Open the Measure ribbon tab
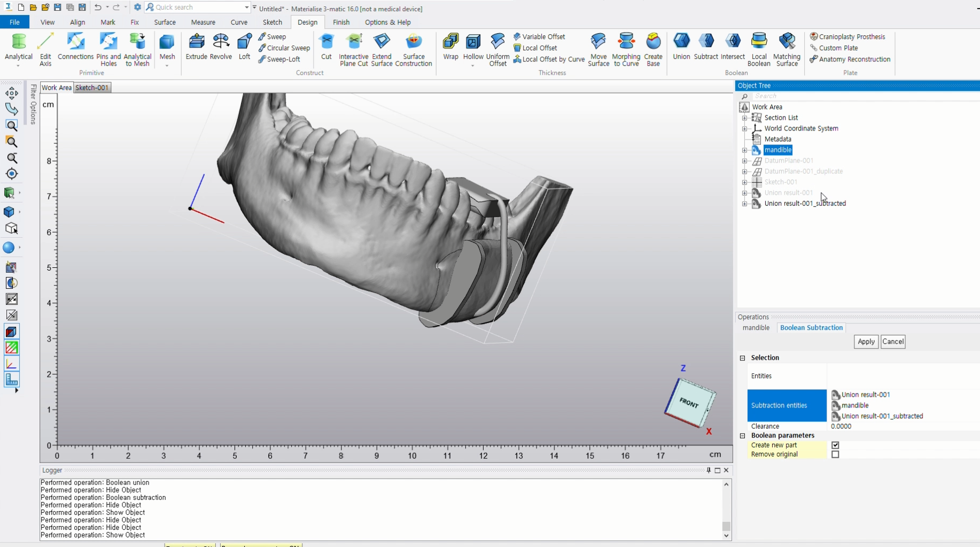Image resolution: width=980 pixels, height=547 pixels. coord(203,22)
